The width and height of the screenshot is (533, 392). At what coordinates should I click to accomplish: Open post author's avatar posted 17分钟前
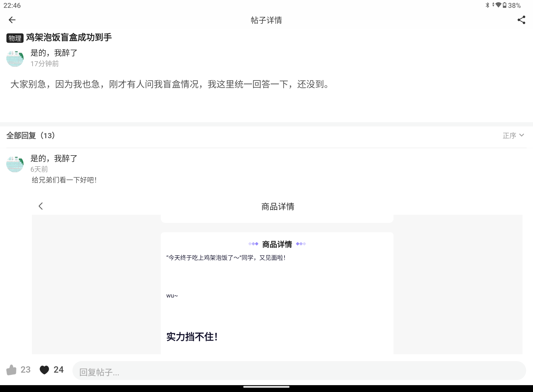click(x=15, y=59)
